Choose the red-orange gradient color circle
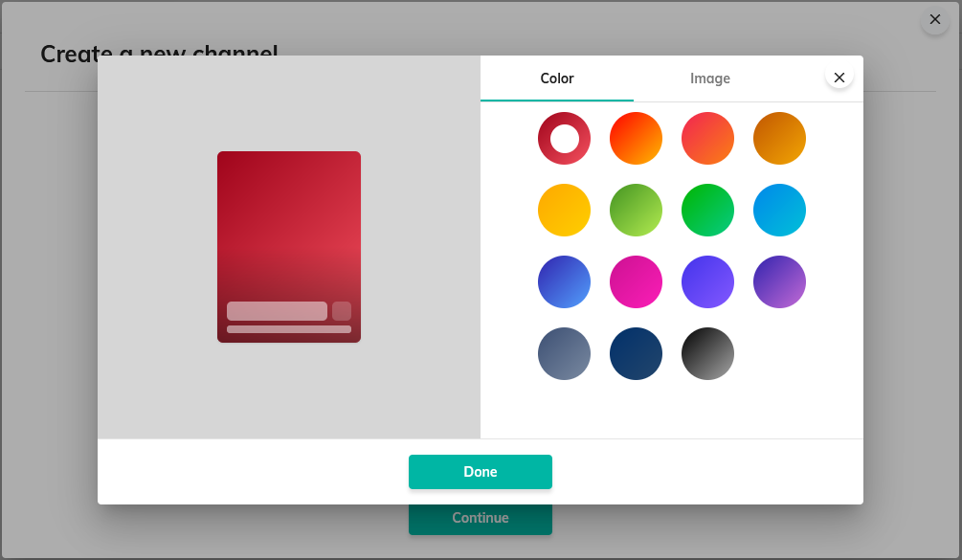 tap(636, 139)
